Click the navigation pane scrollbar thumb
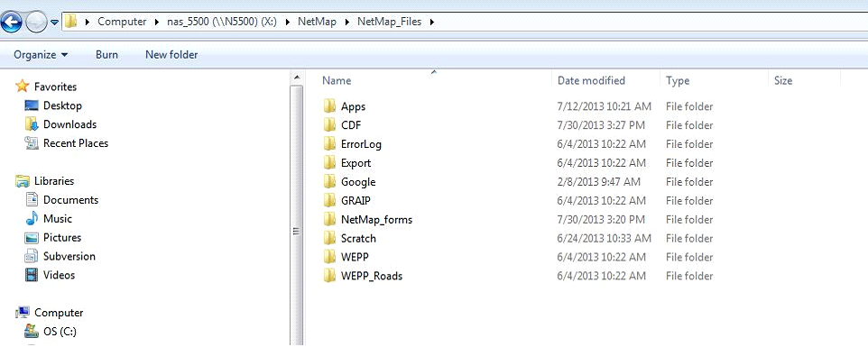 coord(297,215)
